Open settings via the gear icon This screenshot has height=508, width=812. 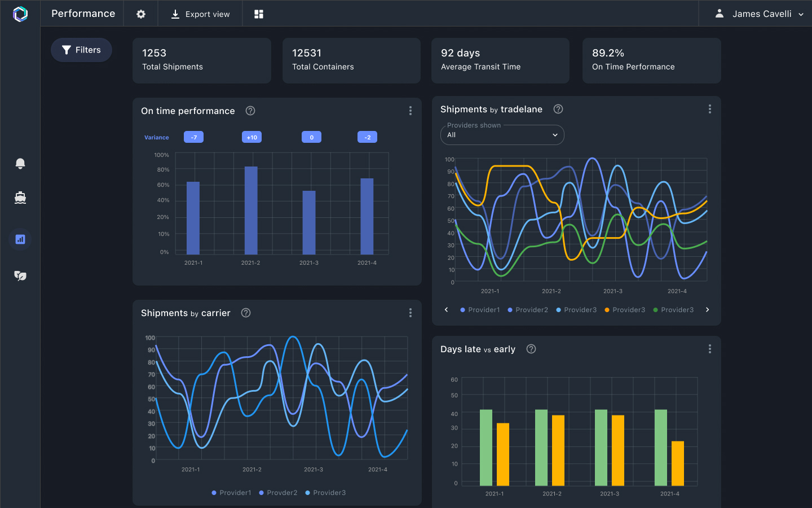point(140,14)
